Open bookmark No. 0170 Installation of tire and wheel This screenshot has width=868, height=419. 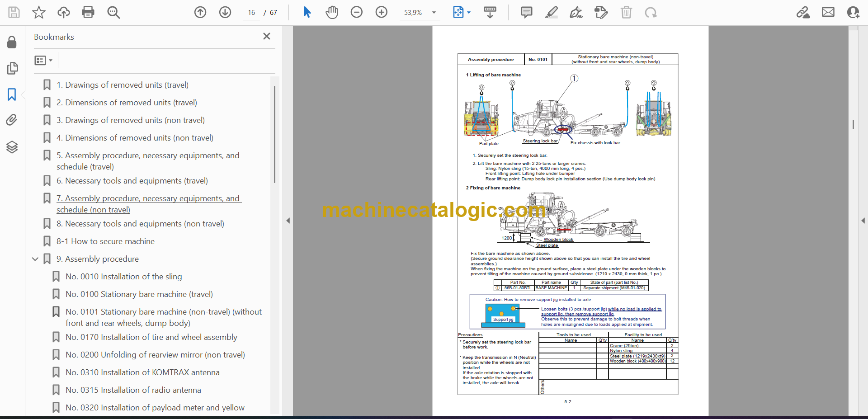151,337
